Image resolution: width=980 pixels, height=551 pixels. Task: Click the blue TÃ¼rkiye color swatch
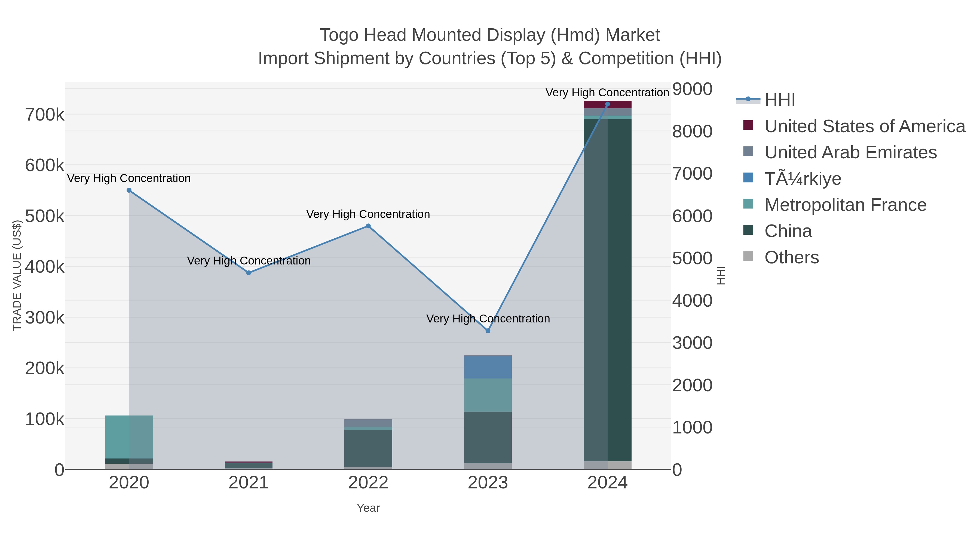[748, 178]
